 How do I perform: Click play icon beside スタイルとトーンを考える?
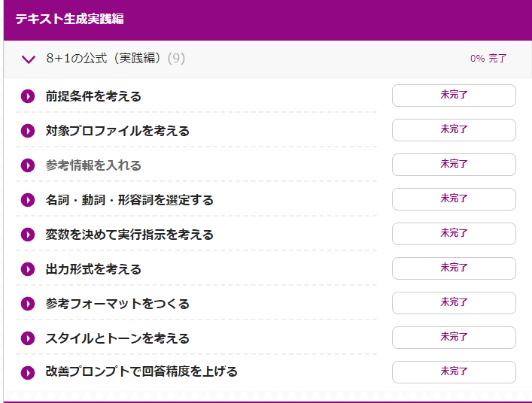point(28,338)
